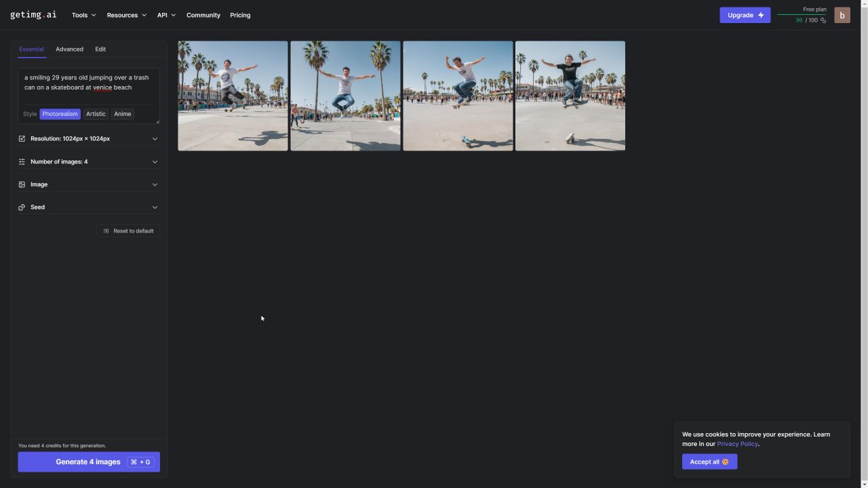Screen dimensions: 868x488
Task: Click the reset icon in Reset to default
Action: coord(106,231)
